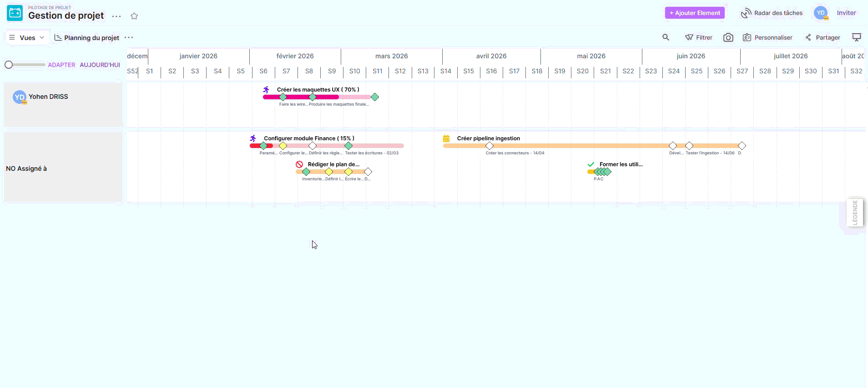
Task: Open Planning du projet view options ellipsis
Action: tap(129, 38)
